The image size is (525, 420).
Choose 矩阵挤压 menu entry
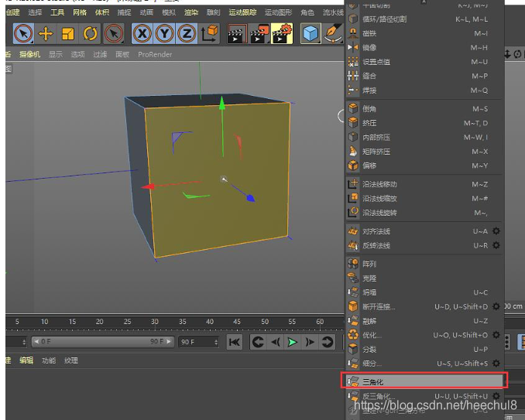pyautogui.click(x=424, y=152)
